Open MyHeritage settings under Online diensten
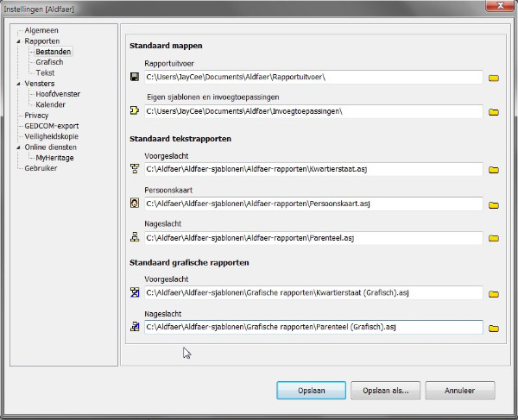Screen dimensions: 518x420 point(54,158)
